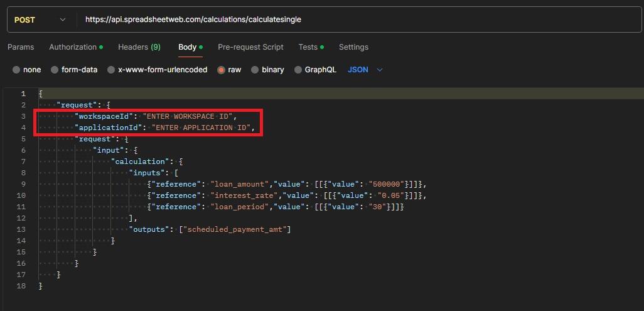Open the POST method dropdown
Screen dimensions: 644x311
[40, 19]
